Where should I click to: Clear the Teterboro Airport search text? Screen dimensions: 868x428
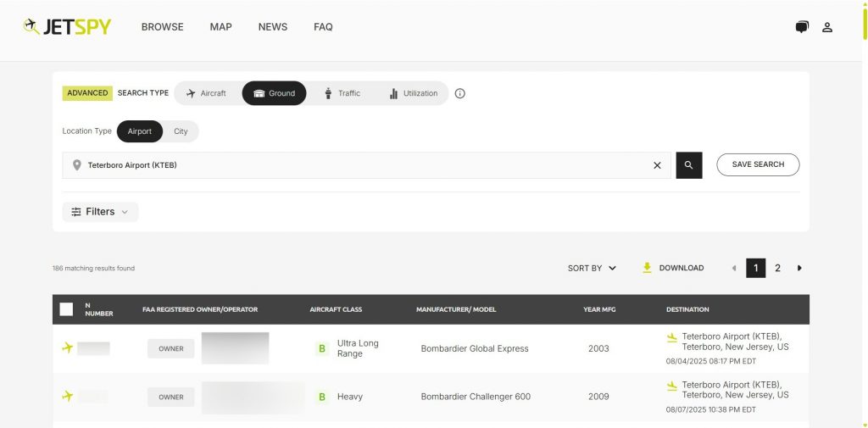[x=657, y=165]
